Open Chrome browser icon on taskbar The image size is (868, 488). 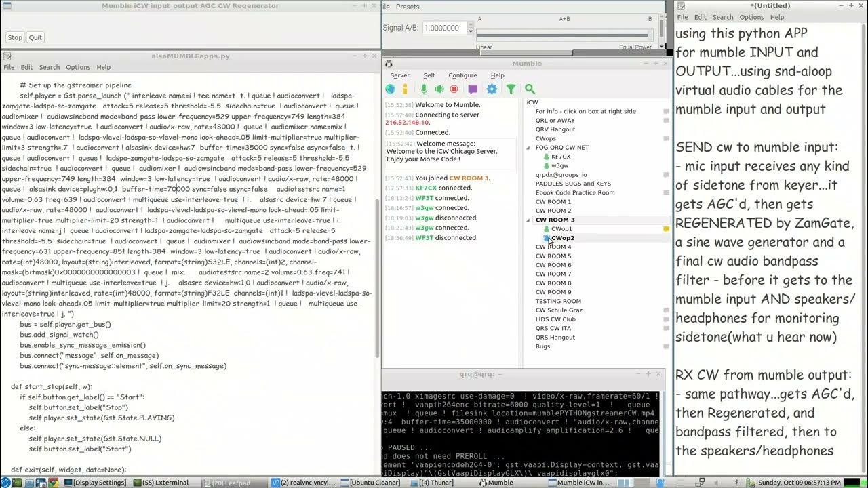coord(53,483)
